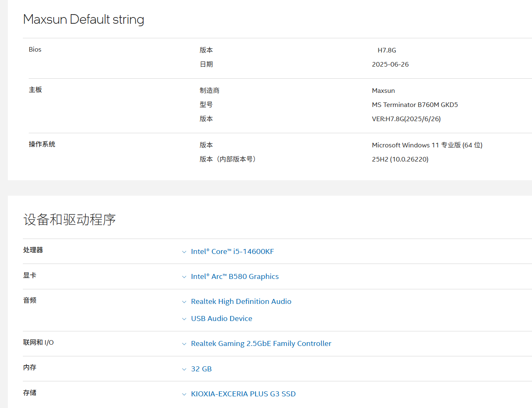Click the chevron beside Realtek High Definition Audio
This screenshot has width=532, height=408.
pos(184,302)
